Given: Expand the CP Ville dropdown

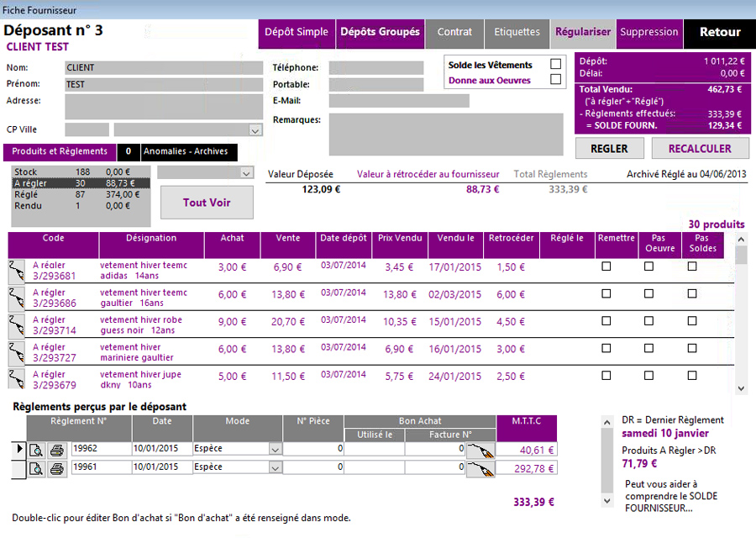Looking at the screenshot, I should click(255, 130).
